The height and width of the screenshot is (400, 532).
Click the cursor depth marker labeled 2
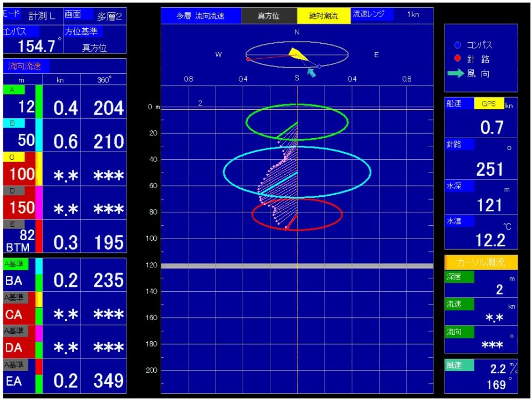click(200, 103)
